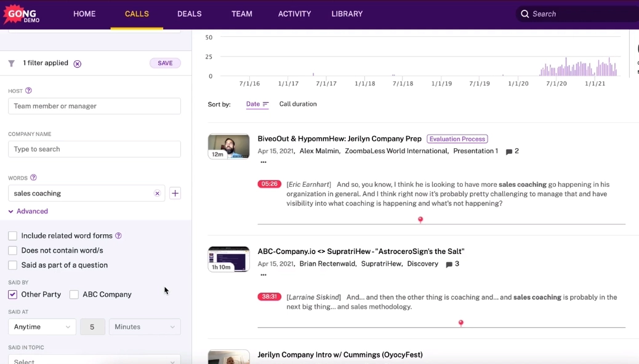The image size is (639, 364).
Task: Go to the Team tab
Action: (242, 14)
